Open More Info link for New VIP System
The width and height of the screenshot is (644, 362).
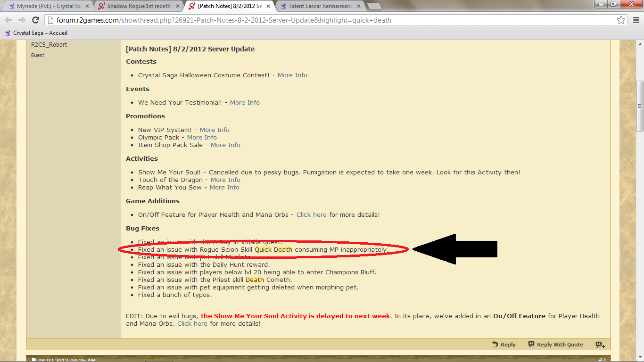click(215, 130)
